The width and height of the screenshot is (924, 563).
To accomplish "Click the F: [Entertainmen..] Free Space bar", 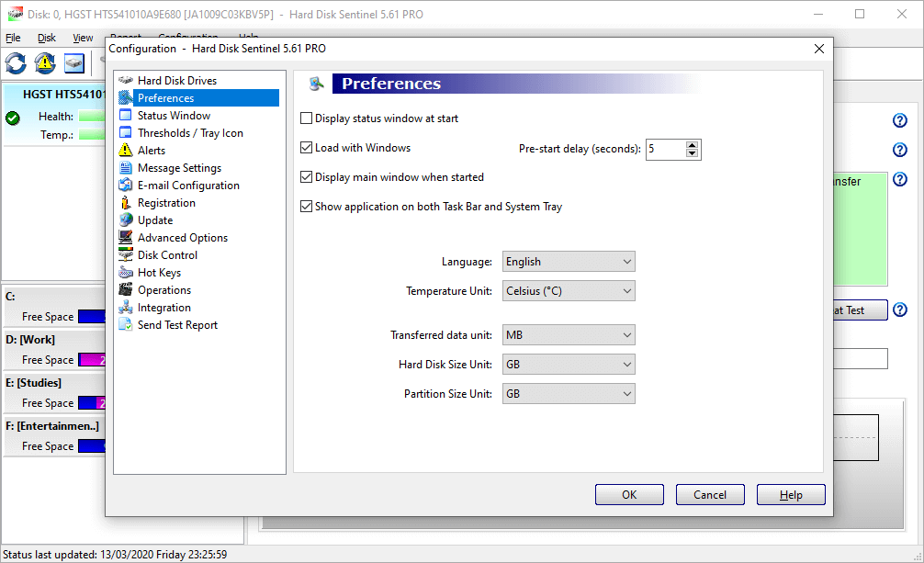I will (91, 446).
